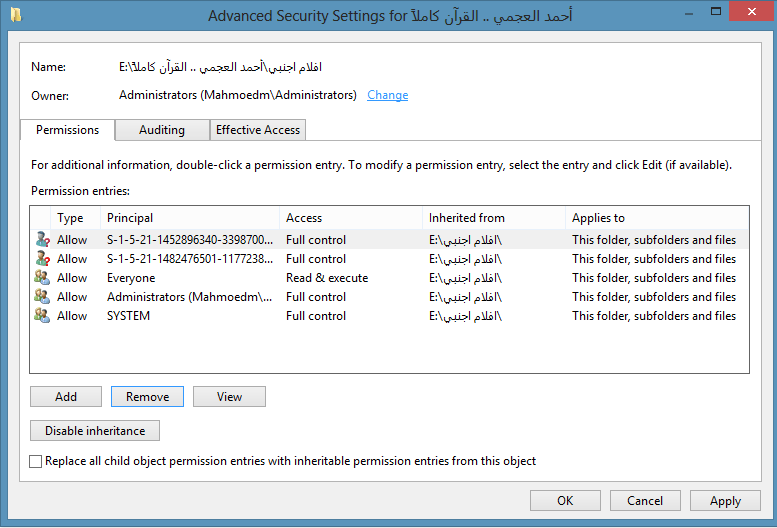Viewport: 777px width, 528px height.
Task: Tick Replace all child object permission entries checkbox
Action: 35,461
